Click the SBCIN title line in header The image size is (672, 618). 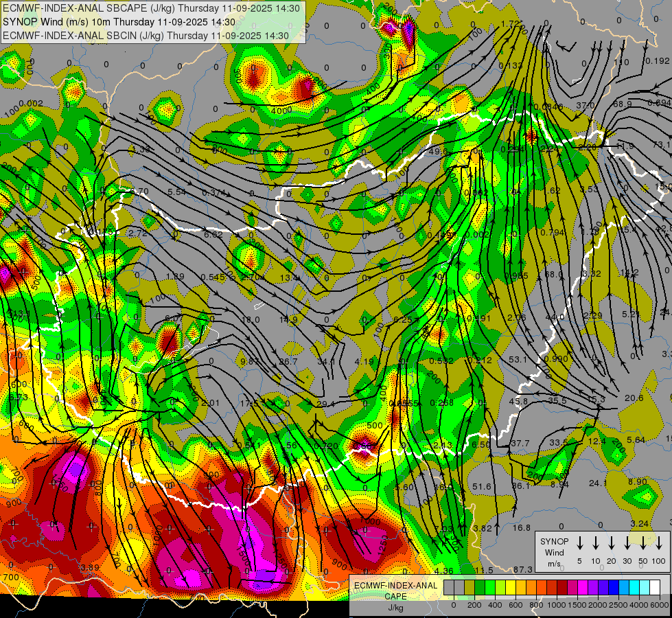pos(146,36)
